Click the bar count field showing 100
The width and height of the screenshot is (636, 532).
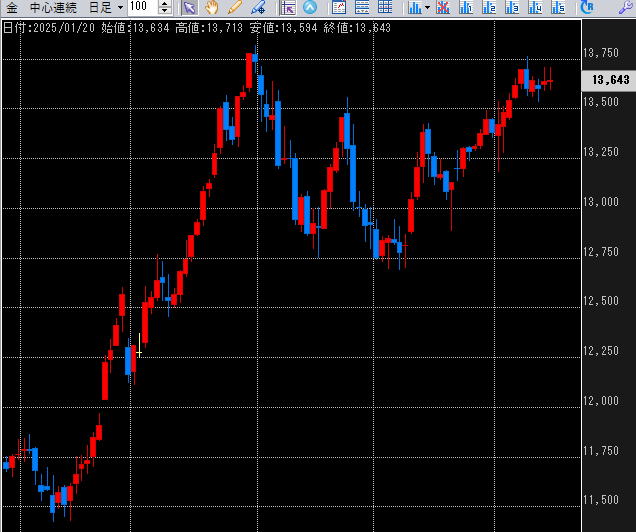pyautogui.click(x=143, y=6)
